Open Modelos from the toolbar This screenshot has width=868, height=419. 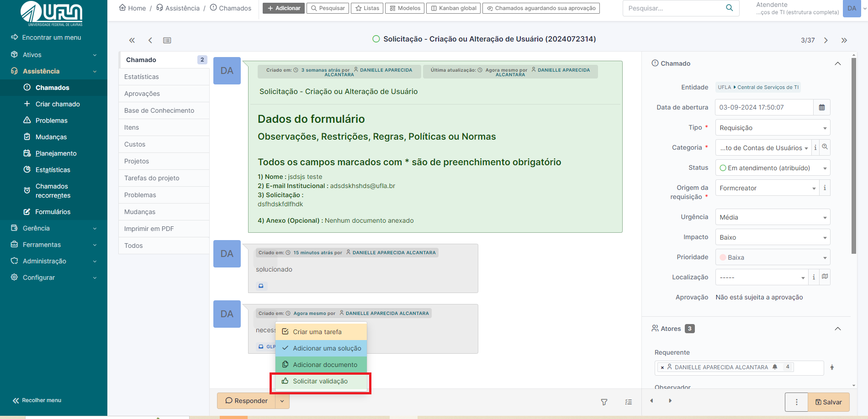[x=405, y=8]
